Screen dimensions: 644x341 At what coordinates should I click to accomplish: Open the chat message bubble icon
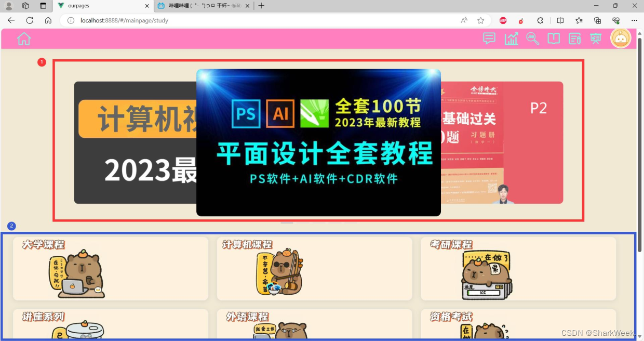(489, 38)
